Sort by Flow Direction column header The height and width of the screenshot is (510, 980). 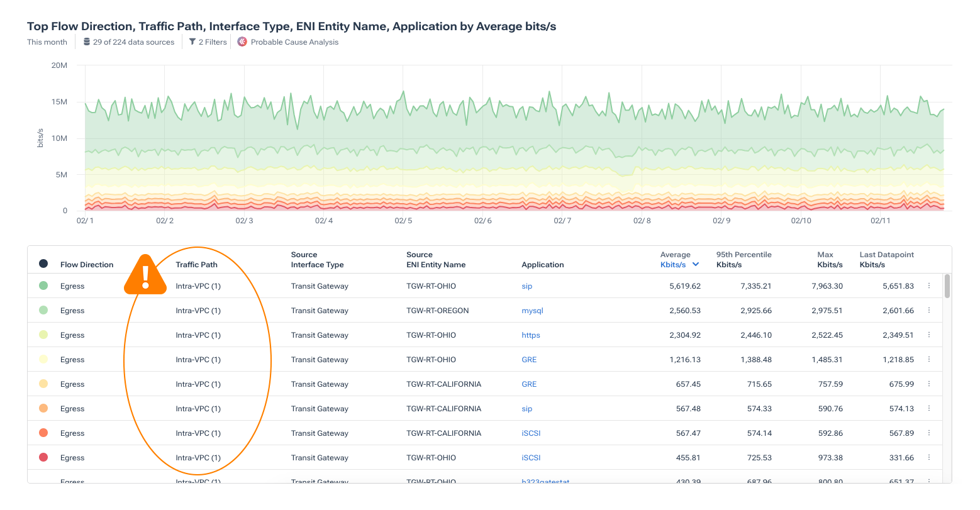click(x=87, y=265)
